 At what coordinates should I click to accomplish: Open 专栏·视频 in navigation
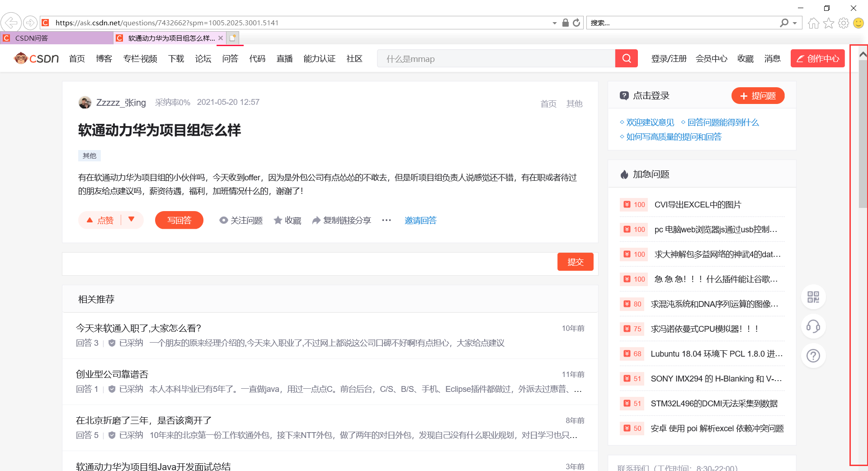pyautogui.click(x=140, y=58)
